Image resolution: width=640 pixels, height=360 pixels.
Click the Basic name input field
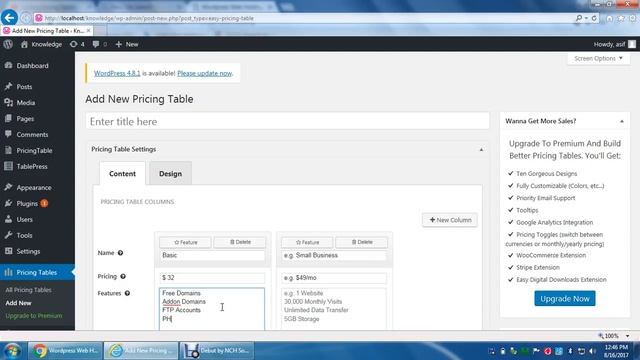(x=212, y=256)
